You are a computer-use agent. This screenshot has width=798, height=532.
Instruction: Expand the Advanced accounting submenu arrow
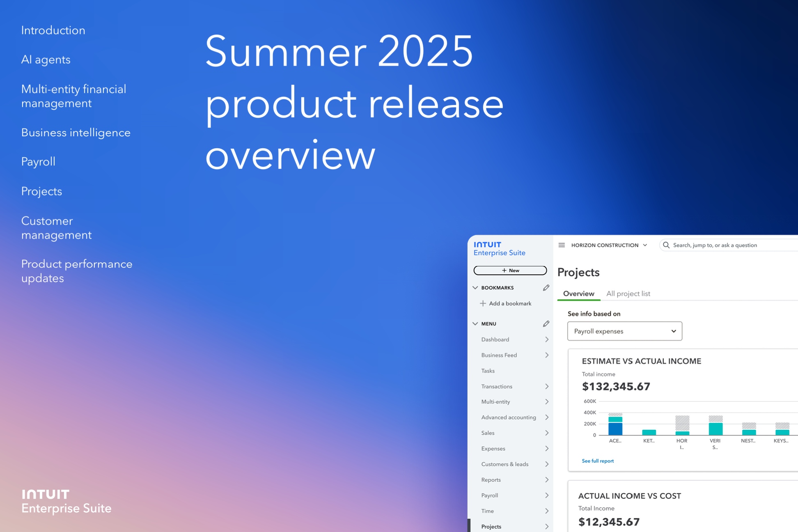point(547,417)
